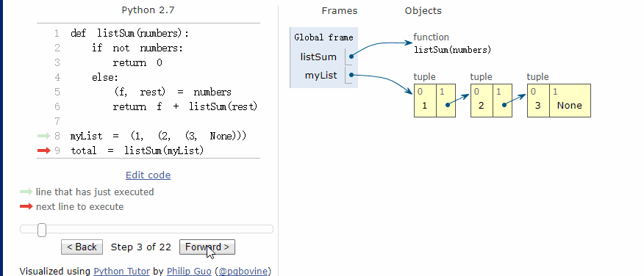The image size is (644, 276).
Task: Click line 1 def listSum definition
Action: pyautogui.click(x=130, y=33)
